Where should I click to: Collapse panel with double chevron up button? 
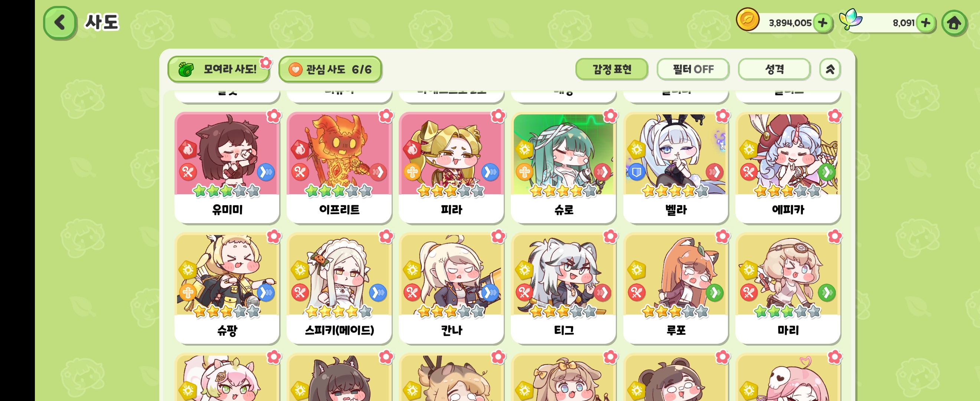830,69
